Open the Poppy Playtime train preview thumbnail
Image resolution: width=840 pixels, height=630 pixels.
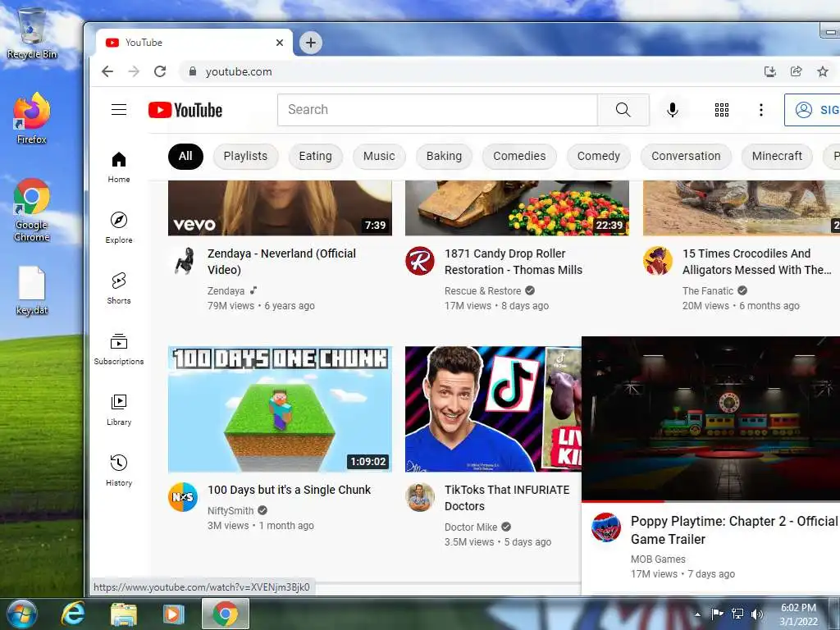[710, 418]
